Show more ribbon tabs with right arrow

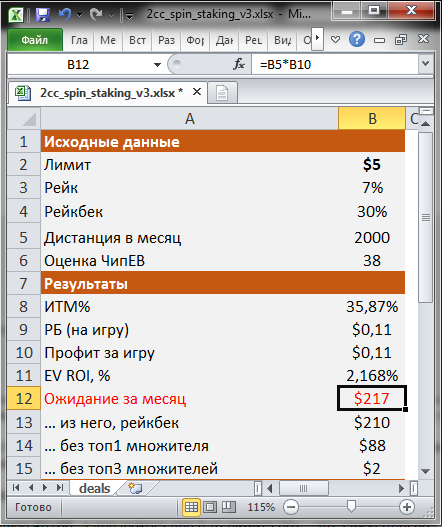tap(317, 38)
